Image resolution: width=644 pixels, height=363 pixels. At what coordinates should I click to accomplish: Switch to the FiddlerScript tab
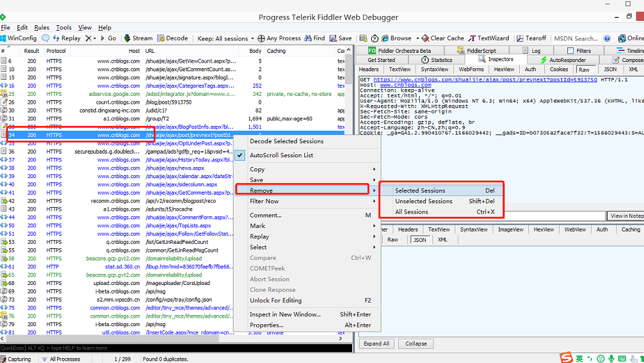[476, 50]
